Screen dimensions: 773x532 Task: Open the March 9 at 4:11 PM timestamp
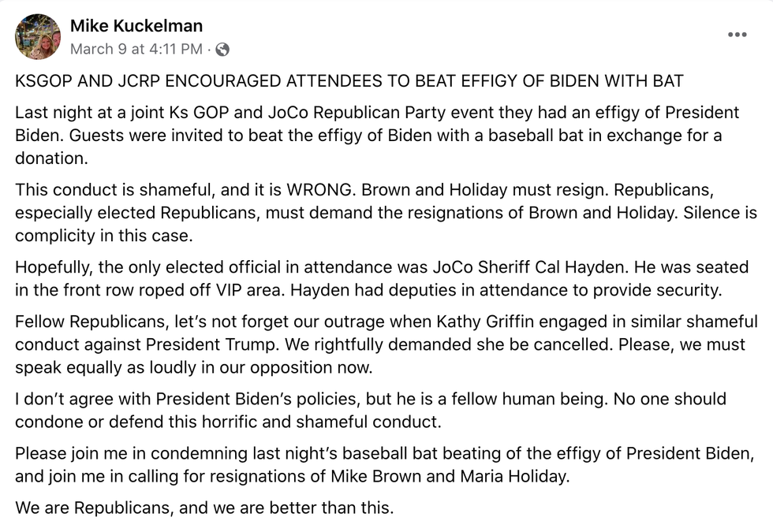click(x=136, y=50)
